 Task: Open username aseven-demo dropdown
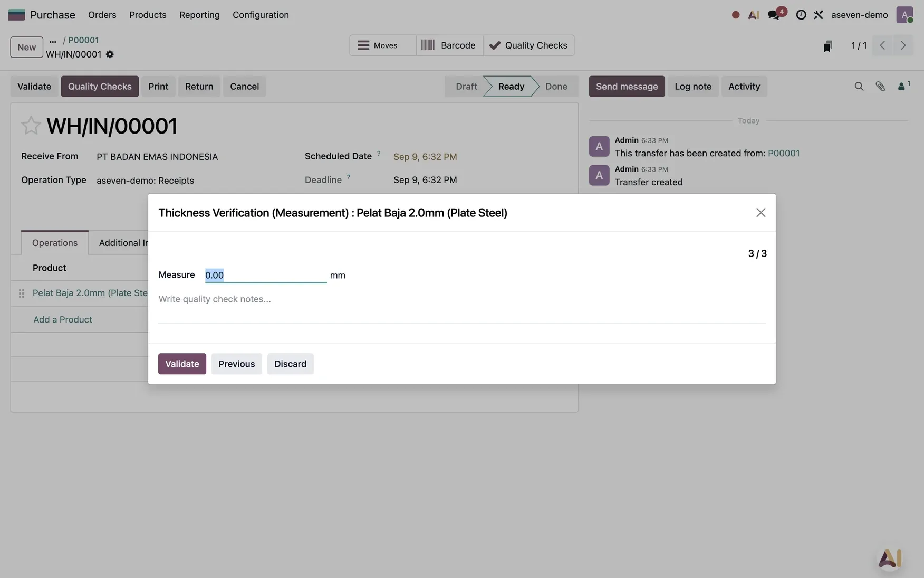click(x=860, y=15)
